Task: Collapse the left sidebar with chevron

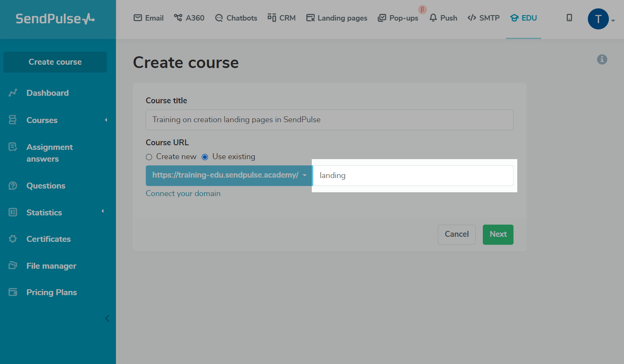Action: point(107,318)
